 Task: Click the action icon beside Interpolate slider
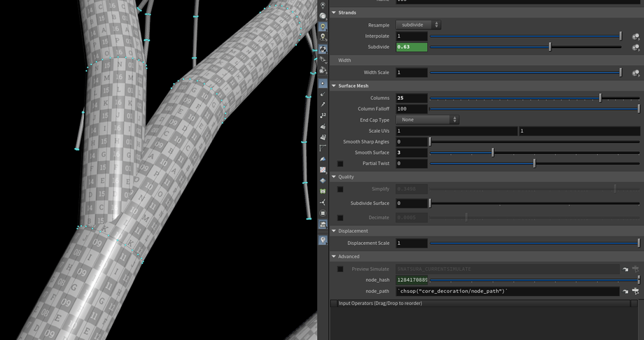(635, 36)
